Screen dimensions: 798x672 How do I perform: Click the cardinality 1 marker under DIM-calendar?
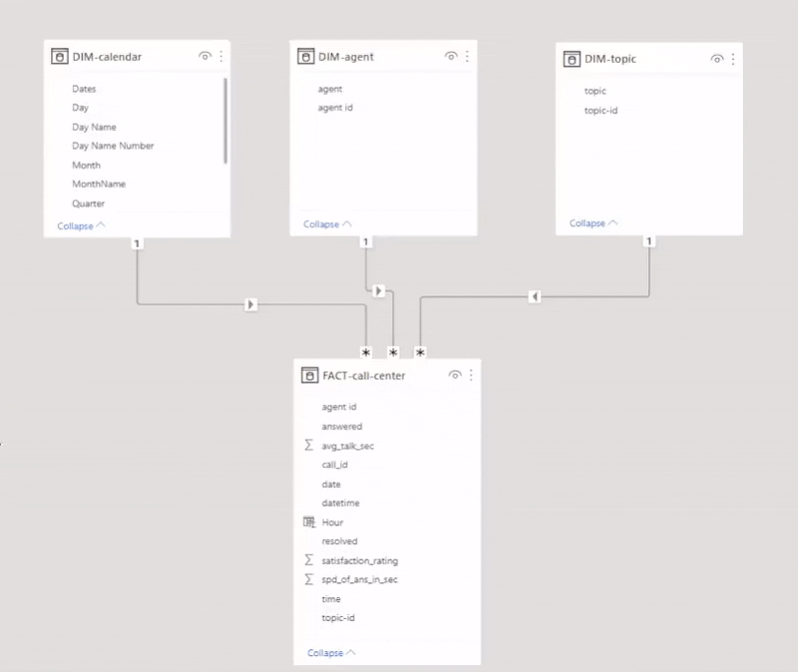pos(137,243)
